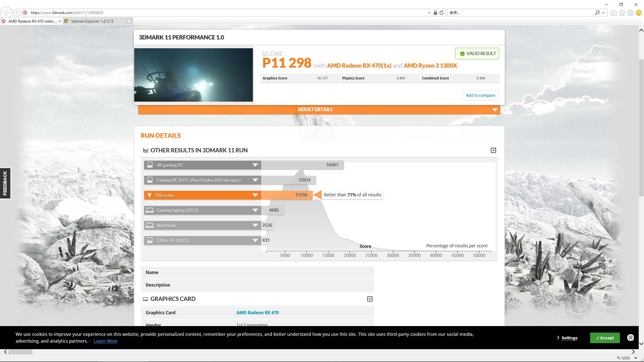Click the Better than 71% of all results label
Screen dimensions: 644x362
click(x=352, y=195)
